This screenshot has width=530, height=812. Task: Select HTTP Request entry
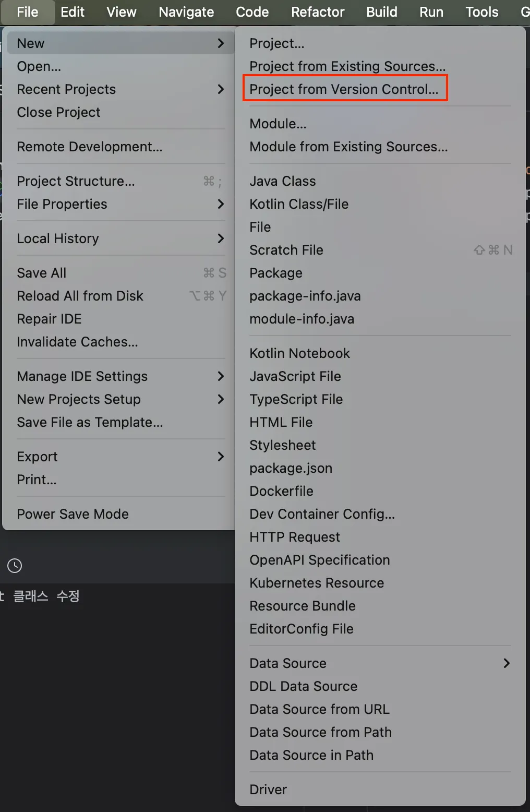point(295,537)
